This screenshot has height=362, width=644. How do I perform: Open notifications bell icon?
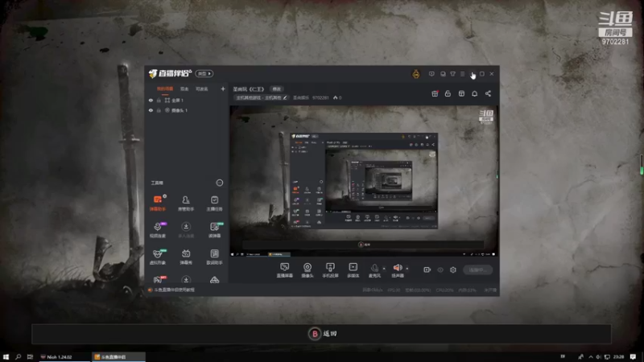point(474,93)
